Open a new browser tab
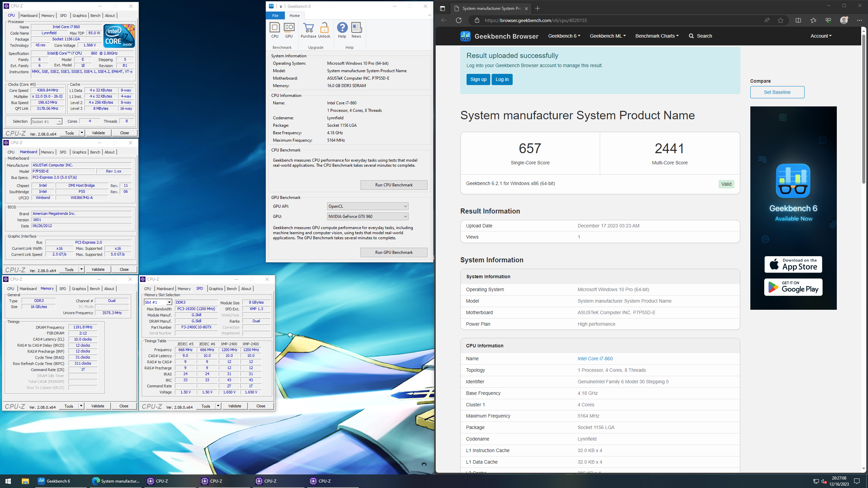 538,8
